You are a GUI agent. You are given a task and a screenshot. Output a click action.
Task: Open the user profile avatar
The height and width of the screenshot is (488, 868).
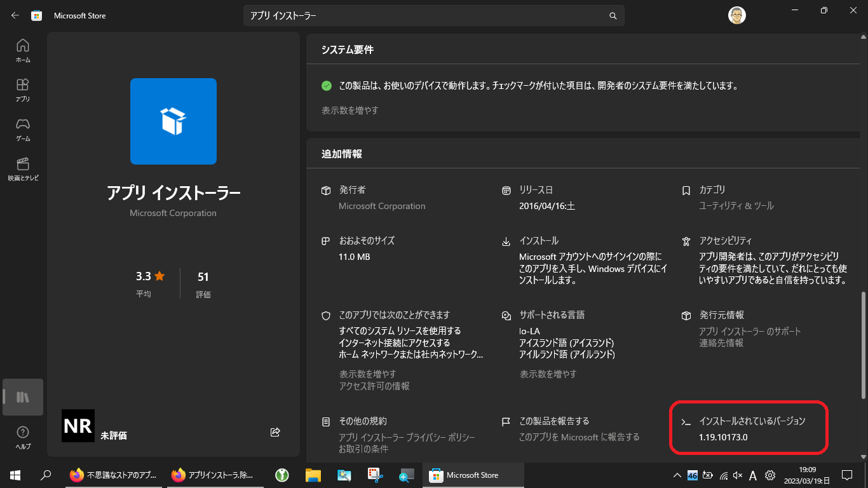click(x=737, y=15)
